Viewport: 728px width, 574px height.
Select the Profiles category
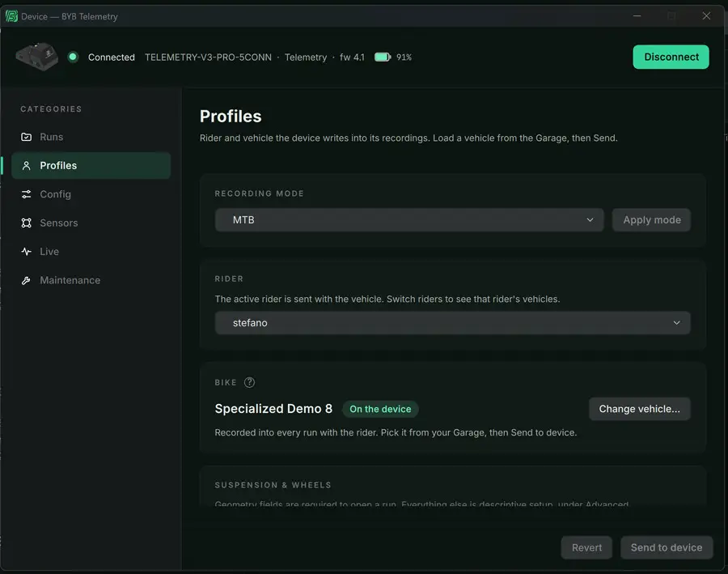[x=91, y=165]
